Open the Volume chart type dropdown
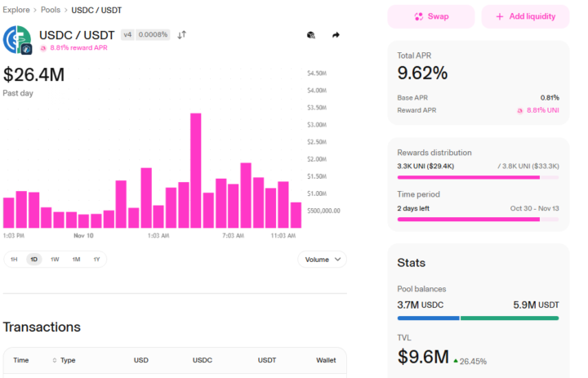Screen dimensions: 588x378 [x=322, y=260]
